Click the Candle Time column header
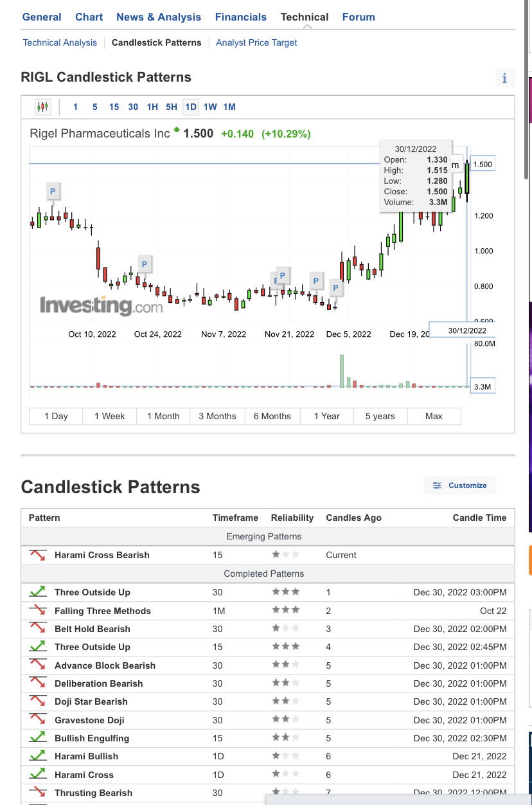The height and width of the screenshot is (805, 532). pyautogui.click(x=479, y=518)
